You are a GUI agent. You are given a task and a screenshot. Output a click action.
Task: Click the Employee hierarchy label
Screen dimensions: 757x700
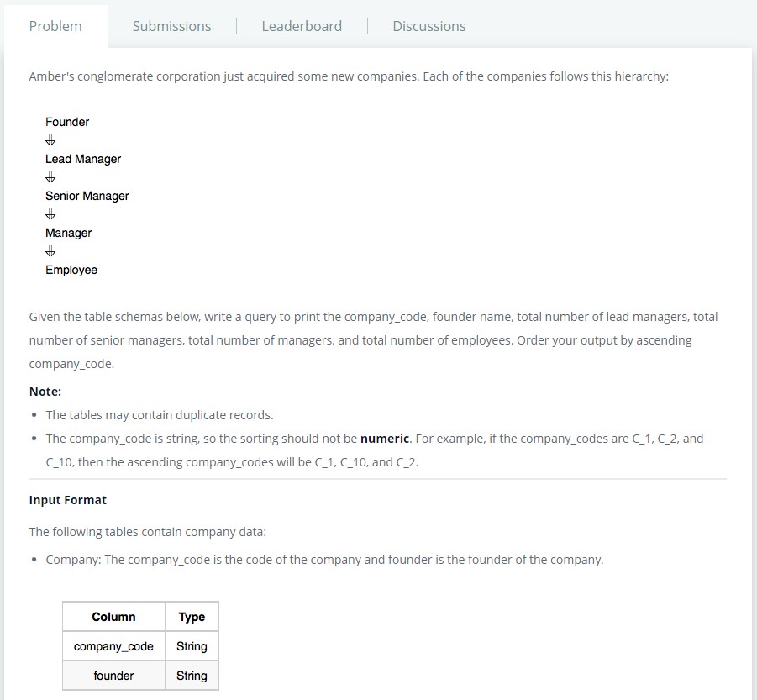tap(71, 270)
